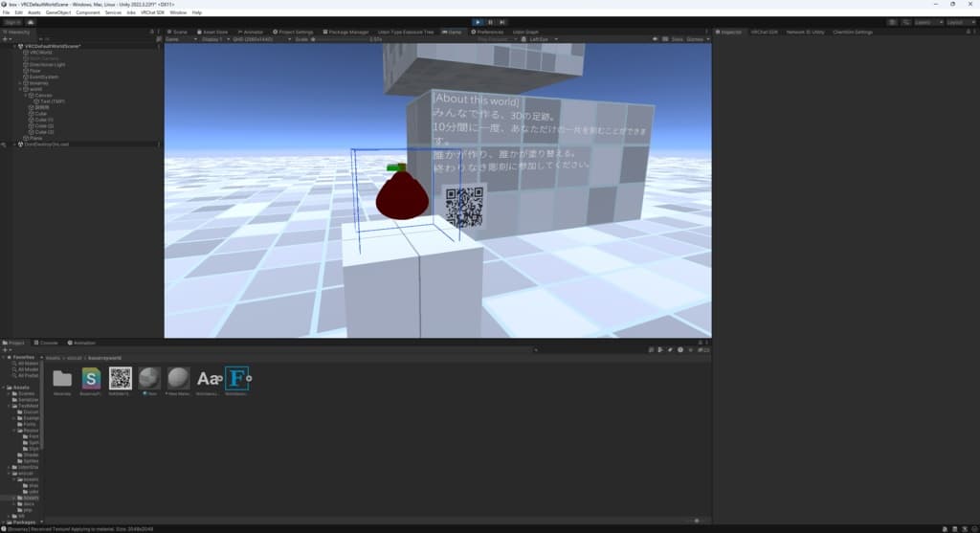Click the folder asset in the Project grid

coord(62,378)
